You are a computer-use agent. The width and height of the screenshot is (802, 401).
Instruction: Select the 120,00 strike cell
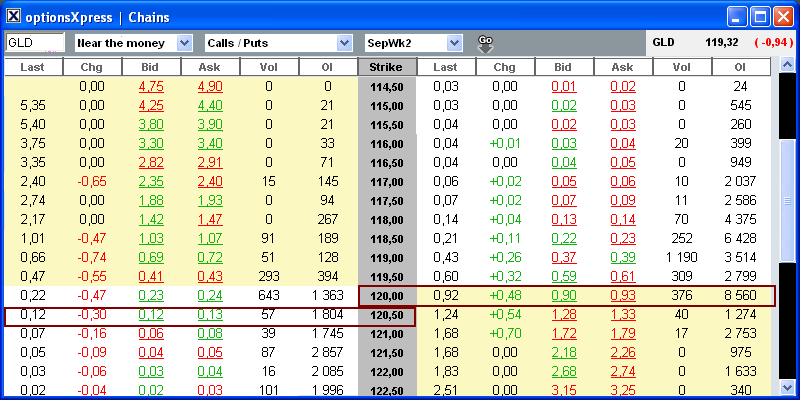386,296
